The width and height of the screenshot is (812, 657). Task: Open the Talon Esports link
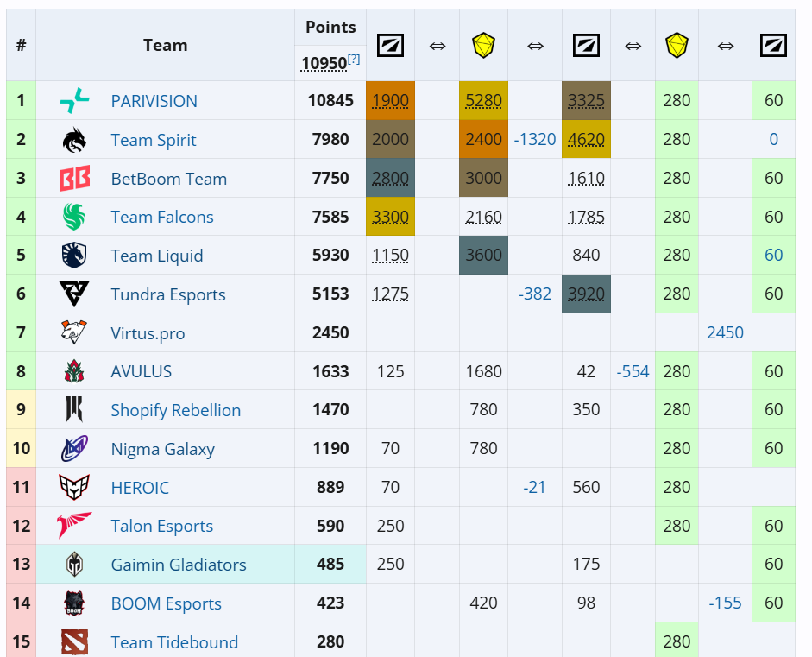point(161,526)
